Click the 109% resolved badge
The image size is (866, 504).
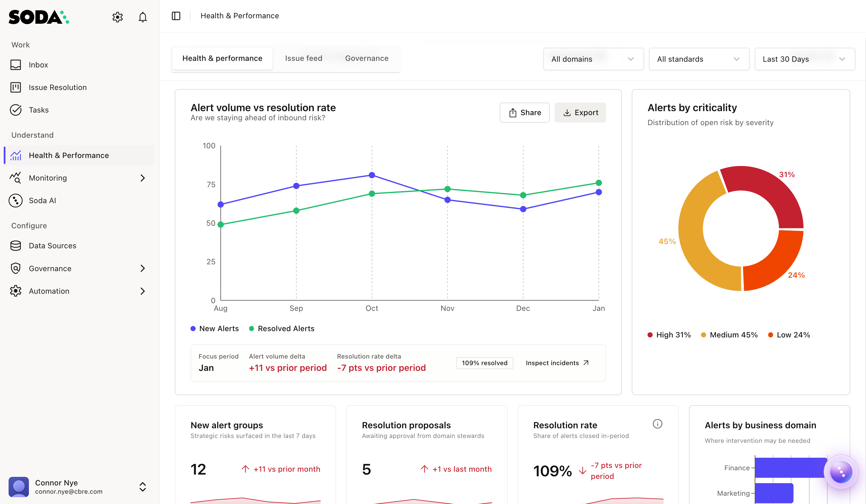click(484, 363)
